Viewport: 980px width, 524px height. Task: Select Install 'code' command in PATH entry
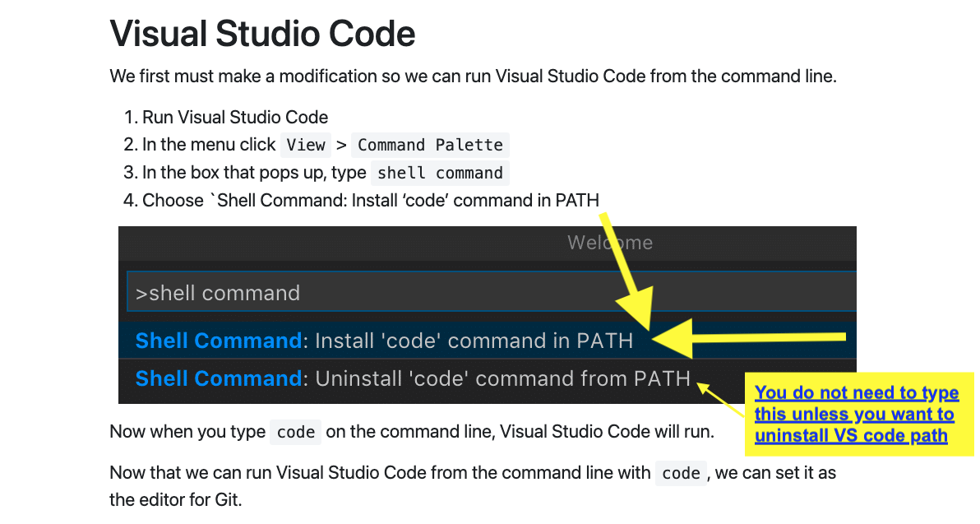click(x=384, y=341)
